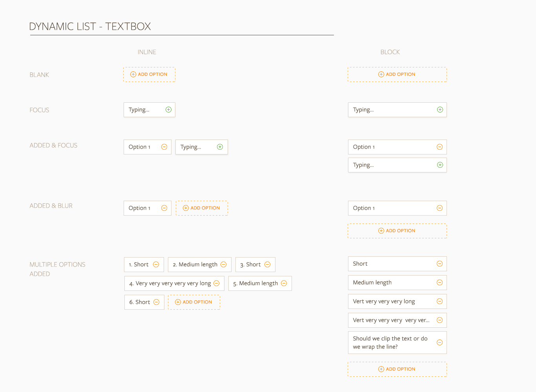Focus block Typing... textbox under Option 1

397,165
